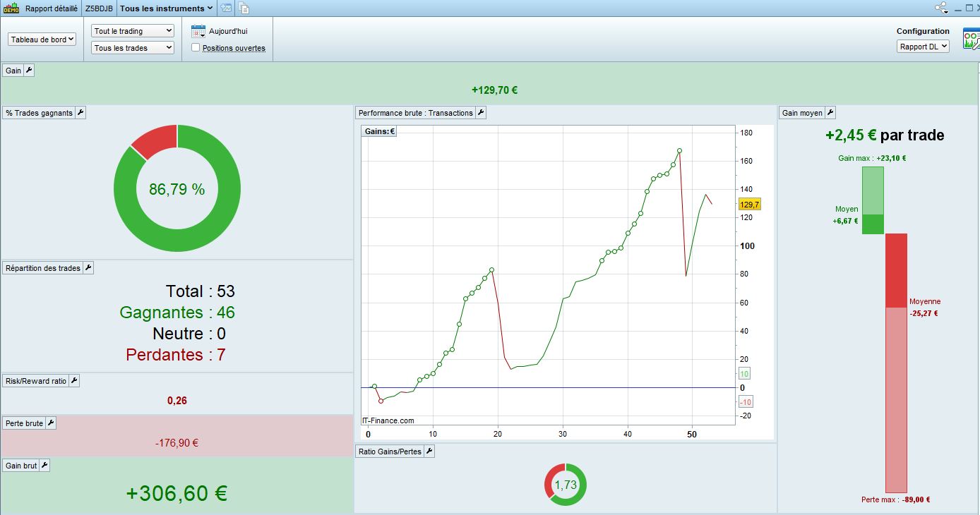Configure the Risk/Reward ratio panel wrench
The image size is (980, 515).
74,381
